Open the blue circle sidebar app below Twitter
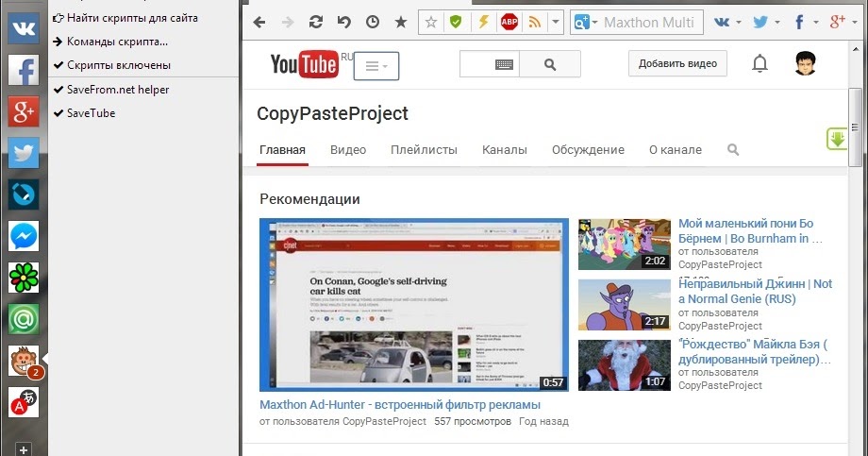This screenshot has width=868, height=456. (24, 194)
